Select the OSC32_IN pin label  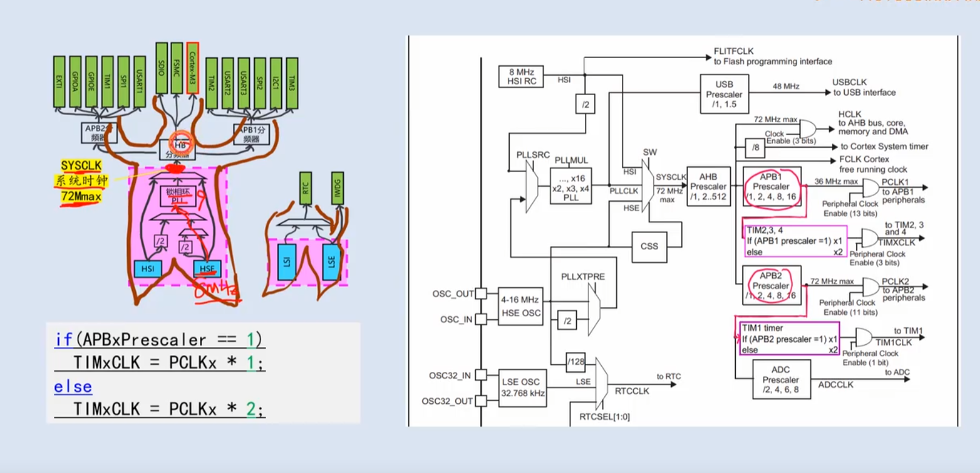pyautogui.click(x=450, y=375)
